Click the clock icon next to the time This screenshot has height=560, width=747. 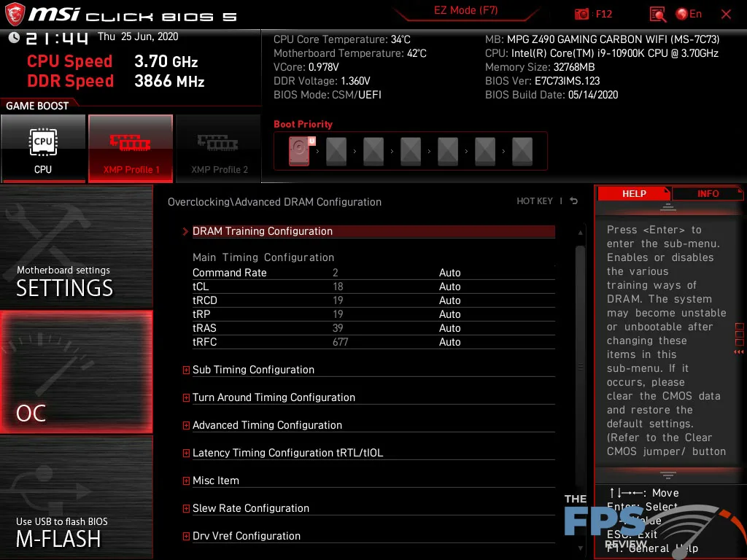tap(14, 37)
